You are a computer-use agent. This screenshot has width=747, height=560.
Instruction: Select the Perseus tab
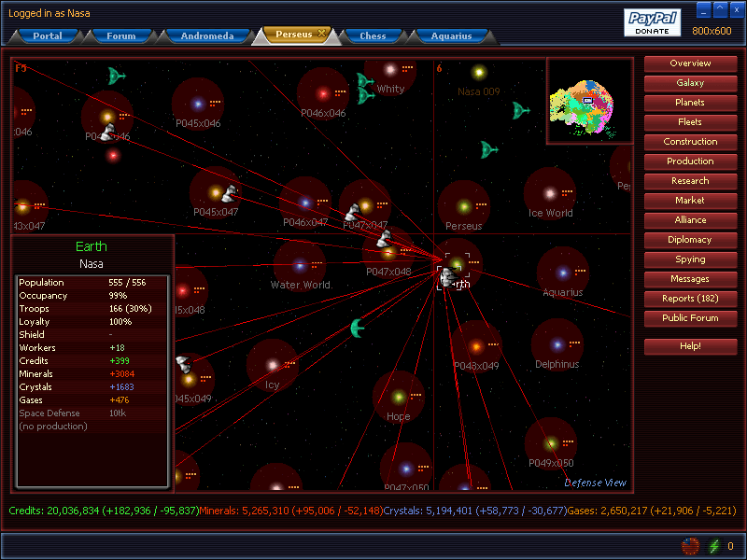pyautogui.click(x=294, y=35)
